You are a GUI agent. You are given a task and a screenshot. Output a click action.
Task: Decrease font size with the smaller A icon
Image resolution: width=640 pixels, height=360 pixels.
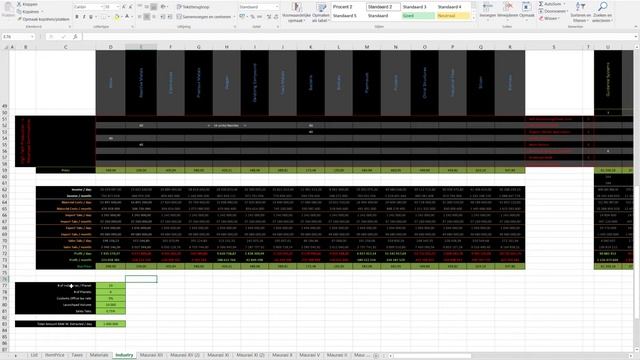(131, 7)
